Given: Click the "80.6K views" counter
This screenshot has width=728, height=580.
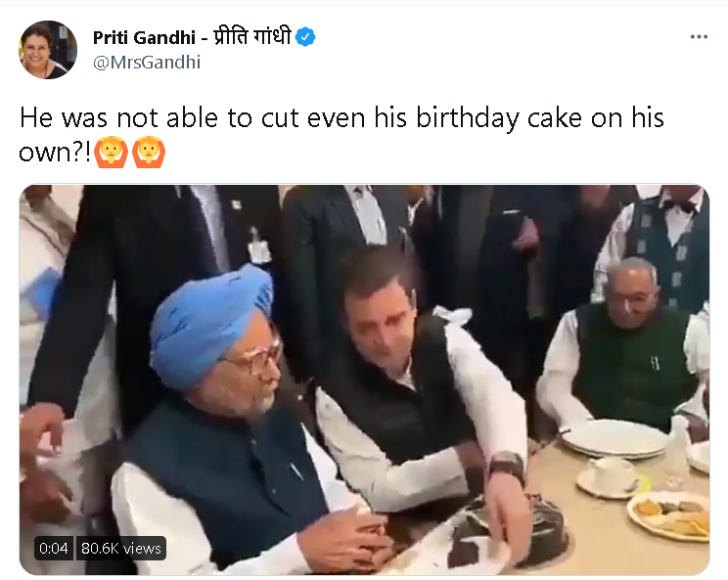Looking at the screenshot, I should coord(121,549).
